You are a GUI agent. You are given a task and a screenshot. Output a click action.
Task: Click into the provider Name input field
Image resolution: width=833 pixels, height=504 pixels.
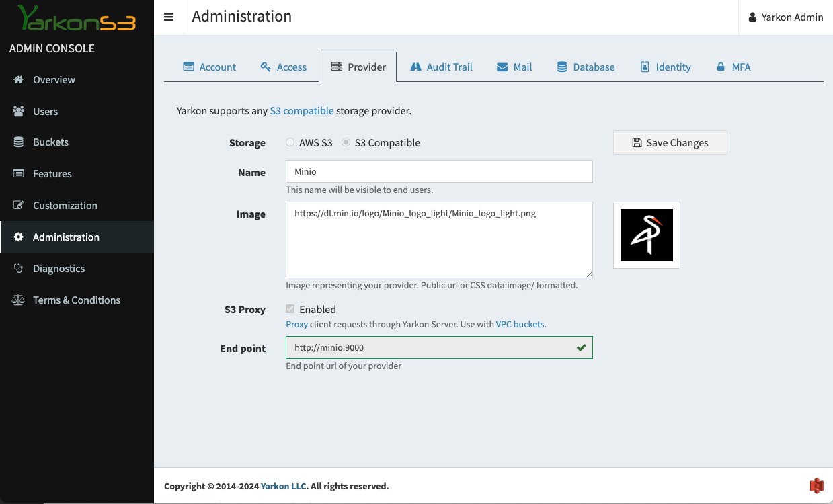439,171
